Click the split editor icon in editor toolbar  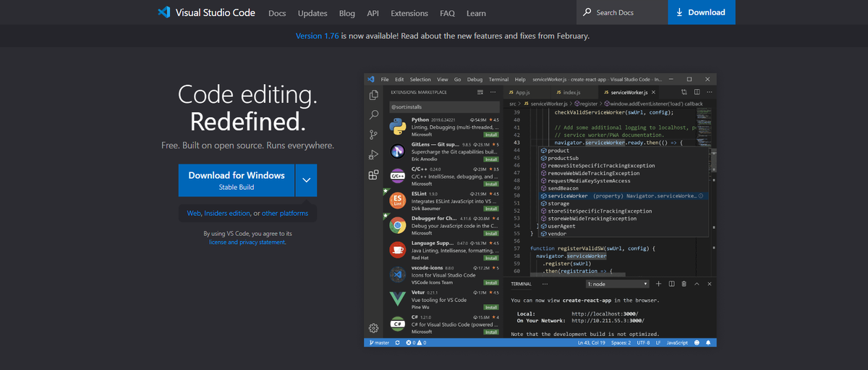click(x=697, y=93)
